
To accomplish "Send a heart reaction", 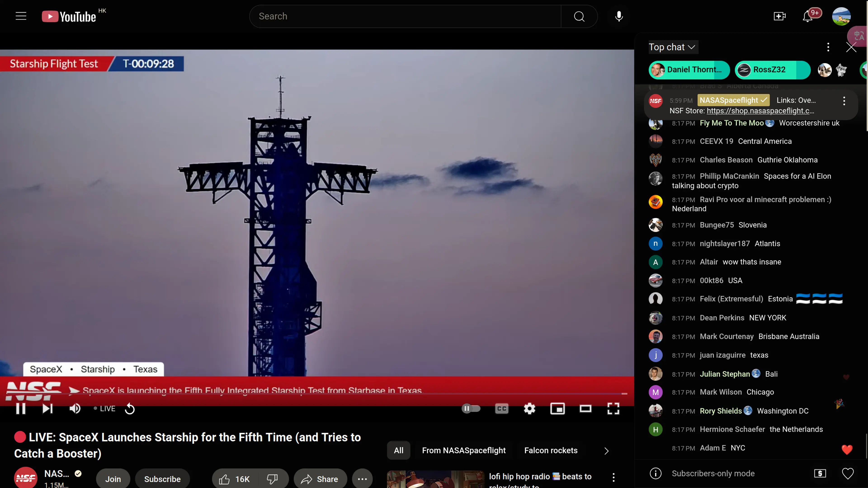I will (848, 473).
